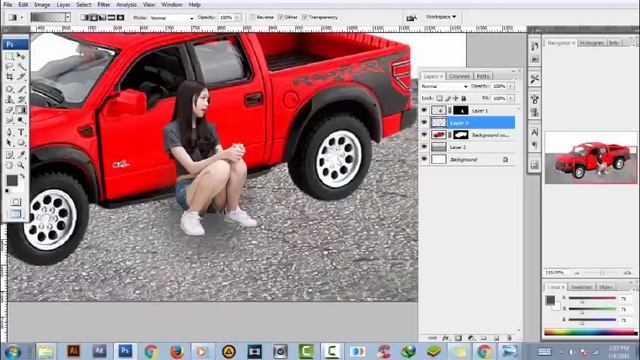The height and width of the screenshot is (360, 640).
Task: Select the Eraser tool
Action: click(x=9, y=110)
